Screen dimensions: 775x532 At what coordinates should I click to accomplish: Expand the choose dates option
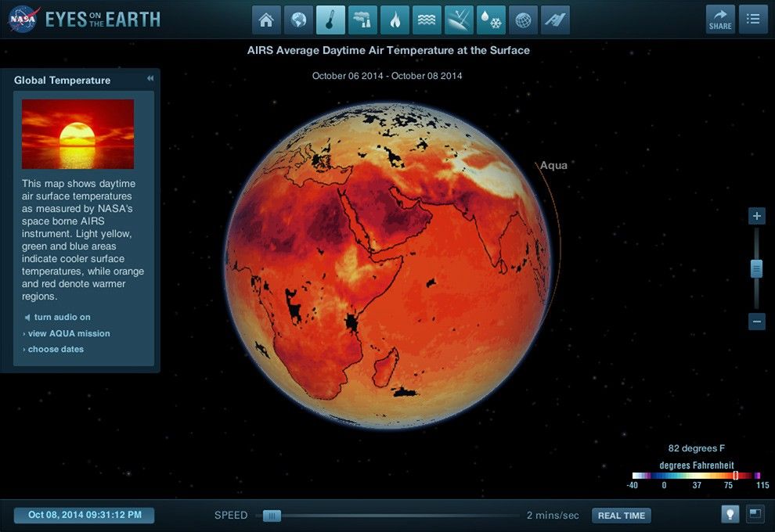tap(55, 349)
